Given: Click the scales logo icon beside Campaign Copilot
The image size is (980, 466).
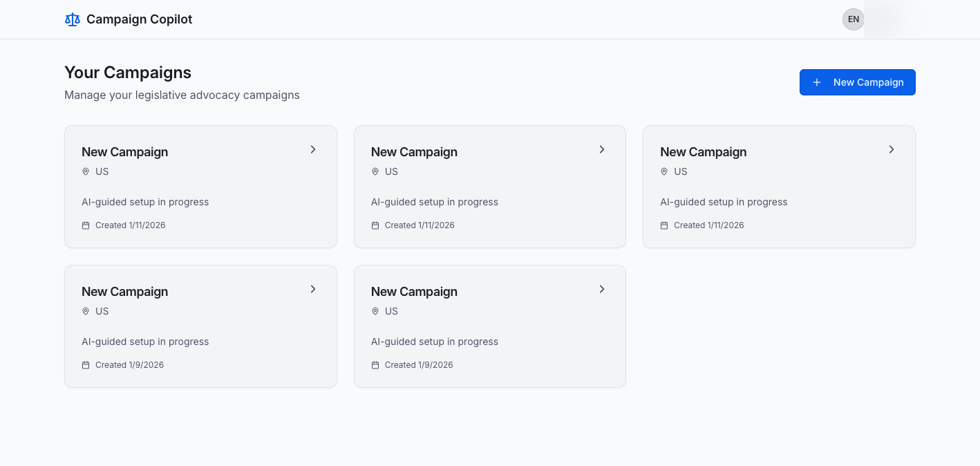Looking at the screenshot, I should click(73, 19).
